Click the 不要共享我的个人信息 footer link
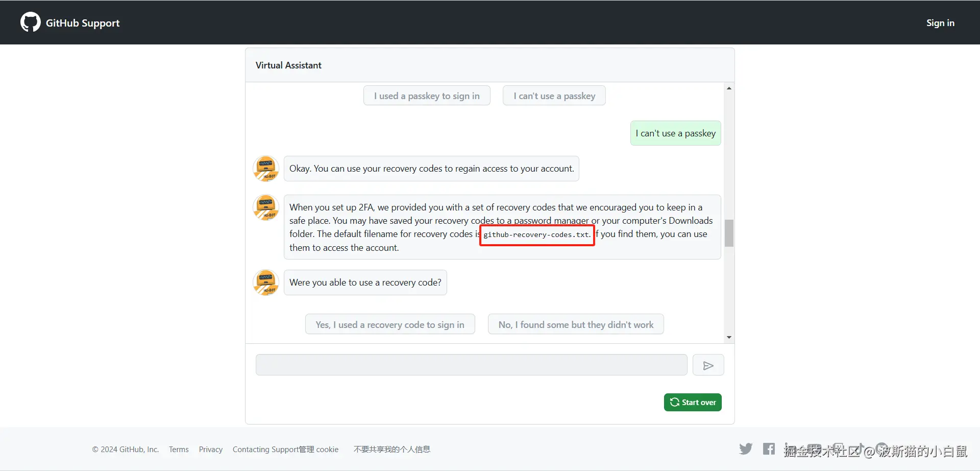This screenshot has width=980, height=471. pyautogui.click(x=392, y=450)
